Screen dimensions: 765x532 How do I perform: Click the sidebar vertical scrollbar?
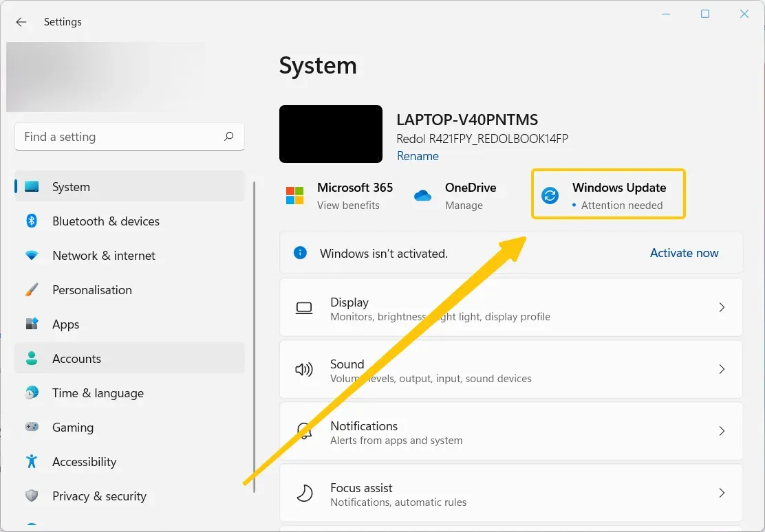point(254,337)
